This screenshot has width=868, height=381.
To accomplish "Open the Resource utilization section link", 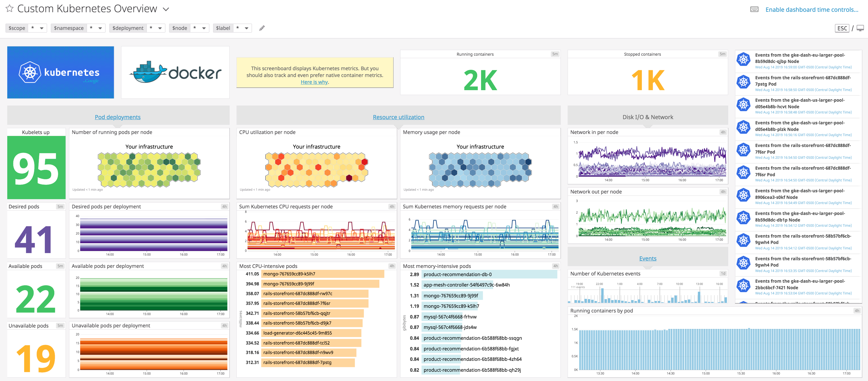I will coord(398,117).
